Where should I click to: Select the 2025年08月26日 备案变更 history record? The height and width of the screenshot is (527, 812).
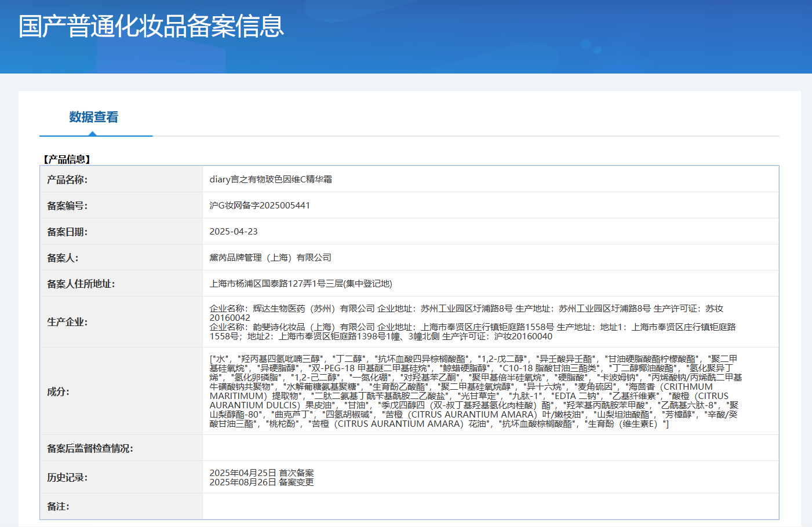click(261, 482)
